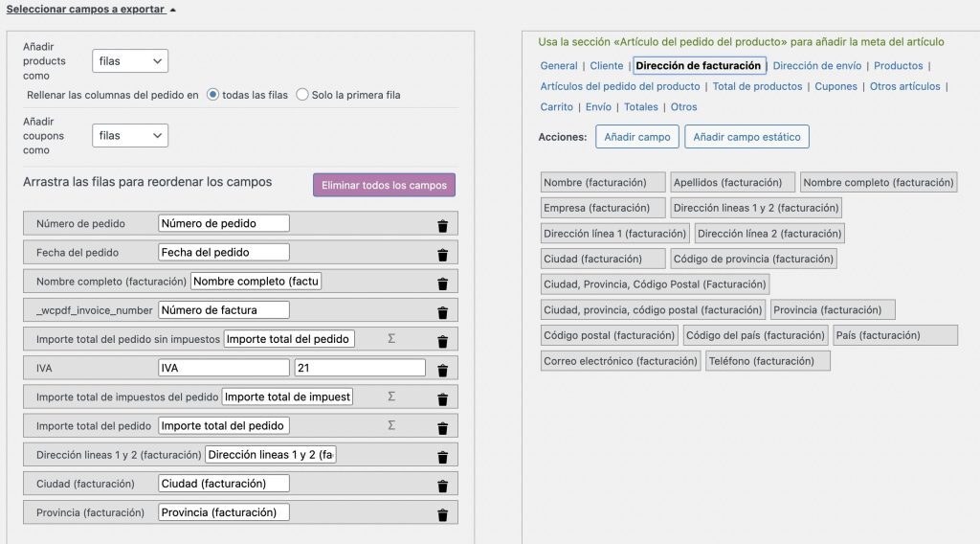Choose 'Solo la primera fila' radio button
This screenshot has height=544, width=980.
pyautogui.click(x=302, y=95)
